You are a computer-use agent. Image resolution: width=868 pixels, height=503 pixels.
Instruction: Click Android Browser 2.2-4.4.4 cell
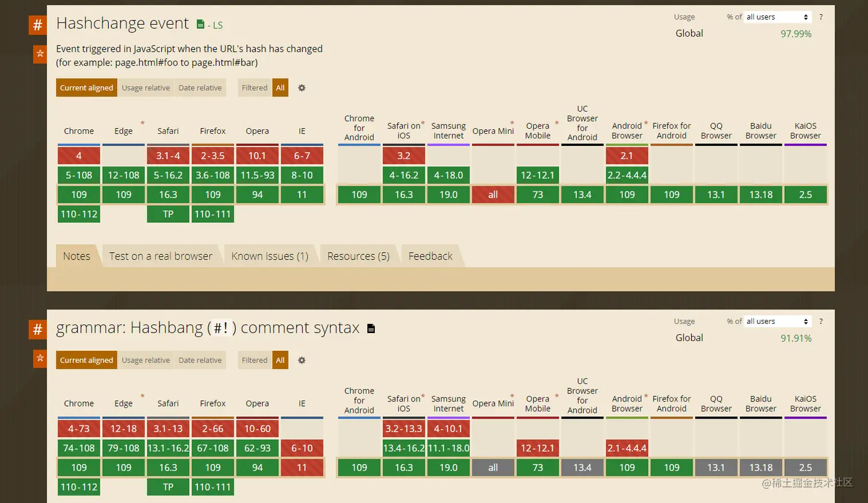click(627, 175)
